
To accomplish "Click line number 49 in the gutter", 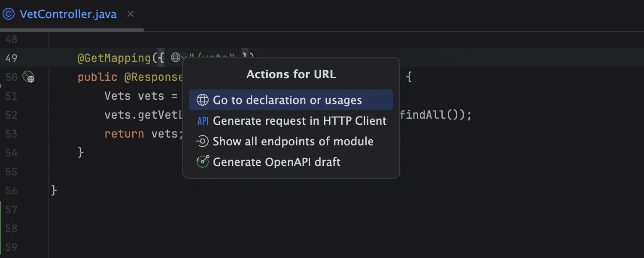I will pos(12,57).
